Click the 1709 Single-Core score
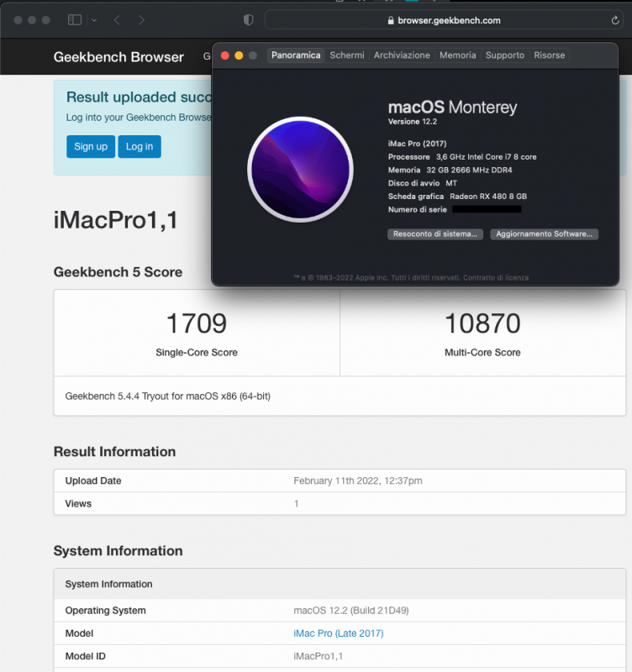This screenshot has height=672, width=632. (197, 323)
